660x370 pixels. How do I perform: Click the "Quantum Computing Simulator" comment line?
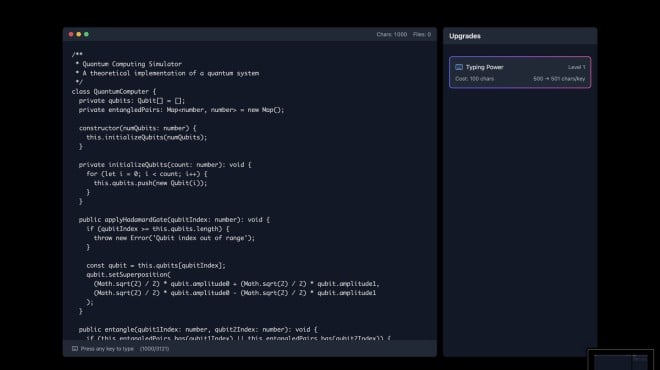point(128,64)
